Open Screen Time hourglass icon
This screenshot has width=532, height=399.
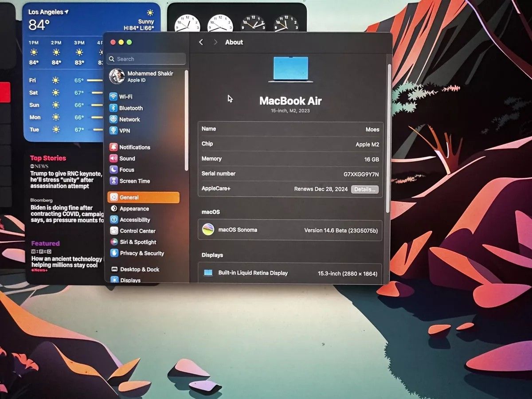click(113, 181)
